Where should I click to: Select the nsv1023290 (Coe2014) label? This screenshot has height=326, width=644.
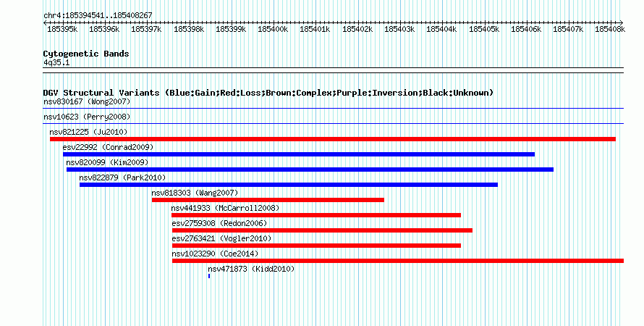point(215,254)
